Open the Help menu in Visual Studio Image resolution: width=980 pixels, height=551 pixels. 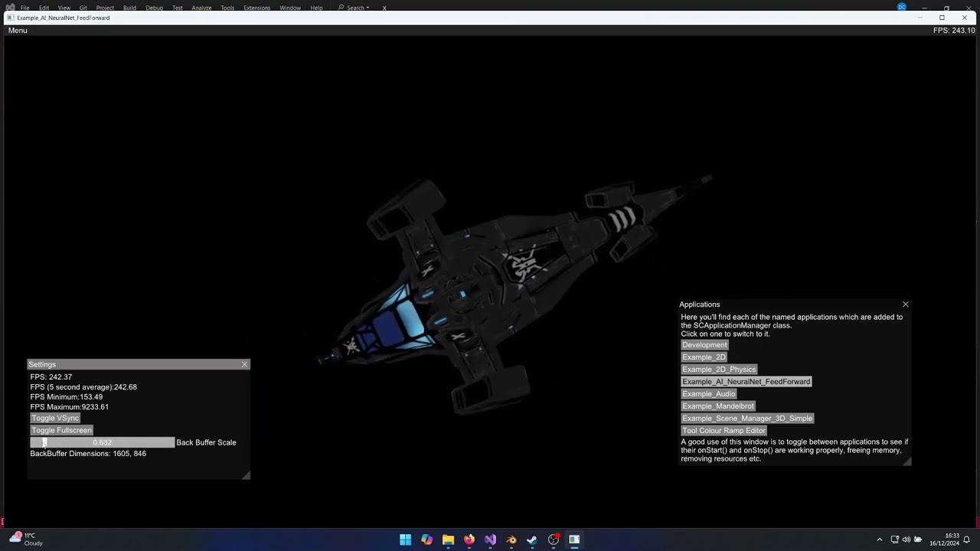point(316,8)
